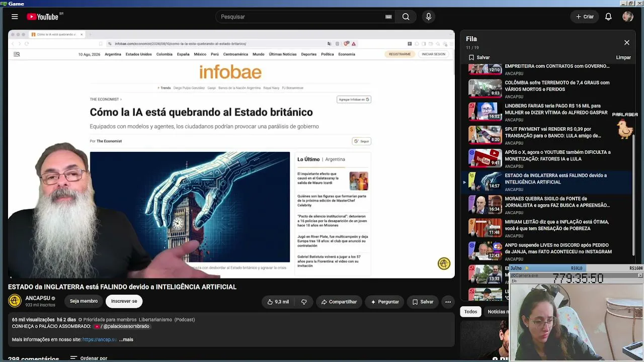Save the video with Salvar below player
Image resolution: width=644 pixels, height=362 pixels.
coord(423,302)
